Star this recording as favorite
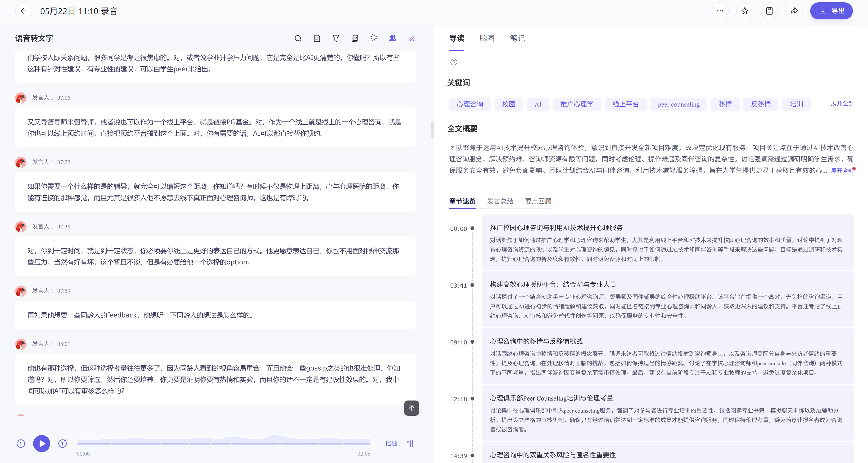This screenshot has height=463, width=868. [745, 11]
